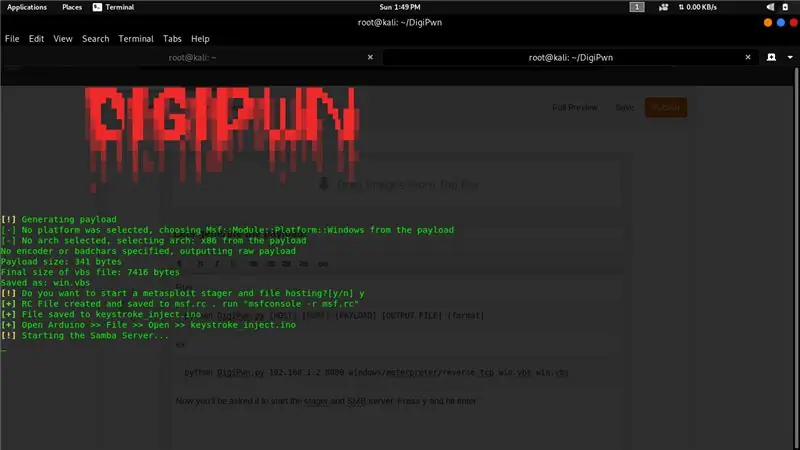This screenshot has height=450, width=800.
Task: Click the network speed indicator 0.00 KB/s
Action: [x=697, y=7]
